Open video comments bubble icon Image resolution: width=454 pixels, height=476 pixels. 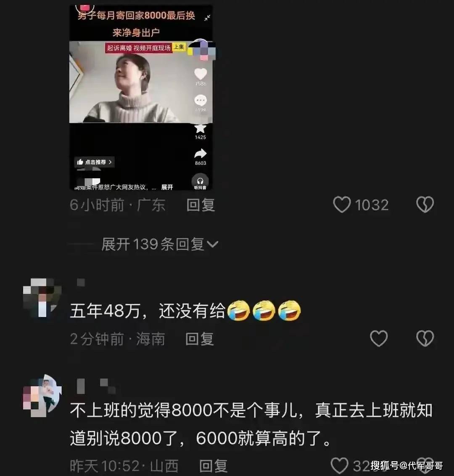coord(200,100)
